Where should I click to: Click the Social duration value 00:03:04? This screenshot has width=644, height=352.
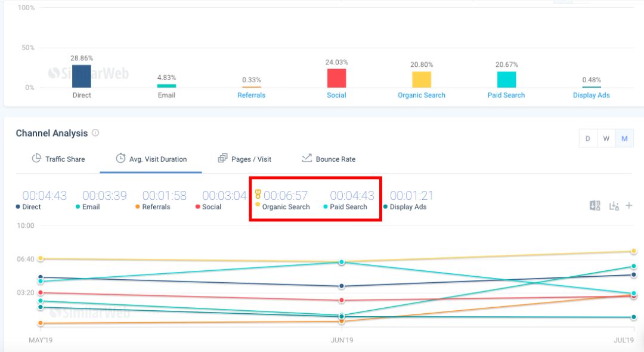(224, 195)
